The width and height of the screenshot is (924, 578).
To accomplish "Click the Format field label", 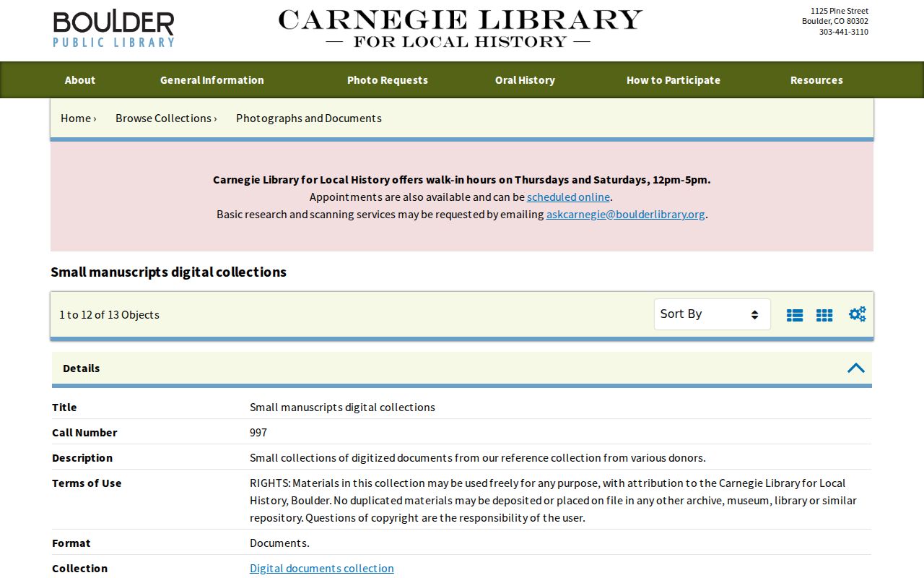I will [71, 543].
